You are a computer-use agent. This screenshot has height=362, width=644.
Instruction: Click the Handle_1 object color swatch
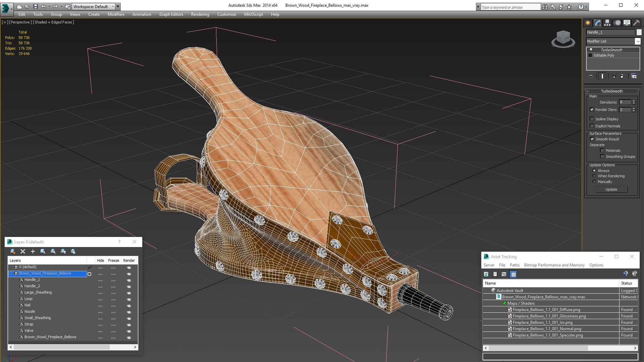coord(639,32)
